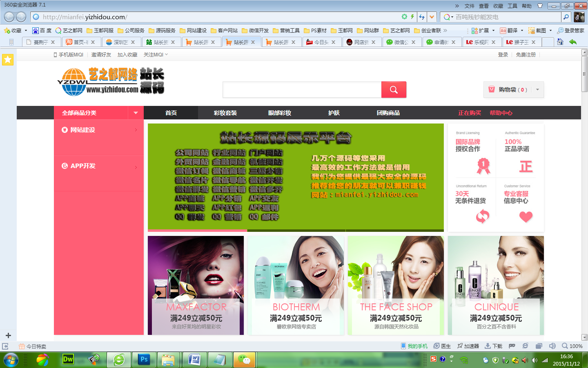Click the yellow star sidebar icon
This screenshot has width=588, height=368.
point(8,60)
